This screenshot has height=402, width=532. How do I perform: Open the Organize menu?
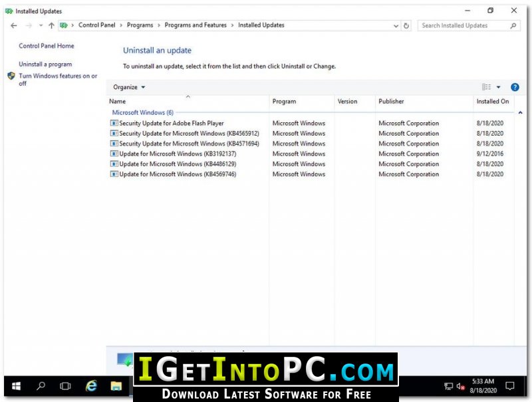tap(129, 87)
